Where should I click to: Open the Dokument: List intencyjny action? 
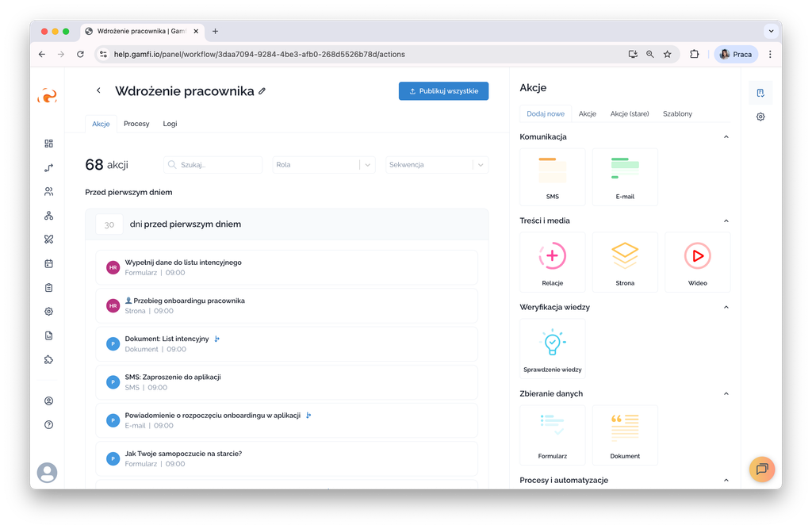[x=167, y=339]
